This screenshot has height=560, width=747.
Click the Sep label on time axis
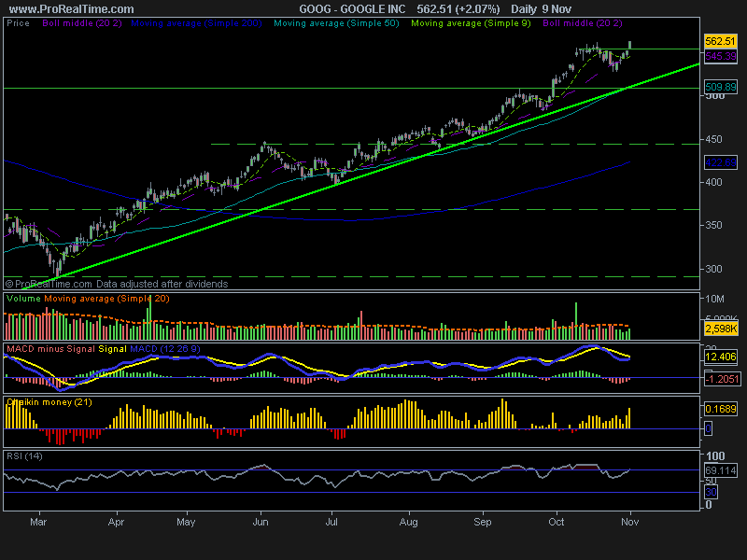click(482, 522)
